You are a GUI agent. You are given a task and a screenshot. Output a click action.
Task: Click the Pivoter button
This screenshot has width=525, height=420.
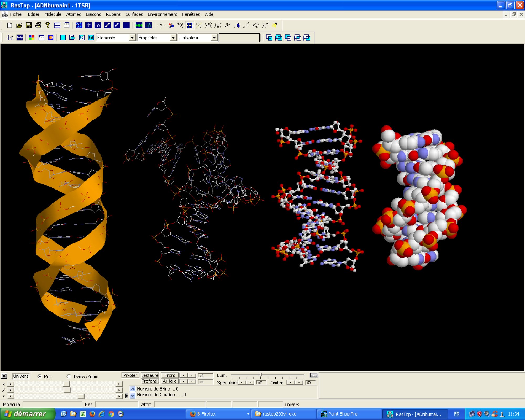click(x=130, y=375)
